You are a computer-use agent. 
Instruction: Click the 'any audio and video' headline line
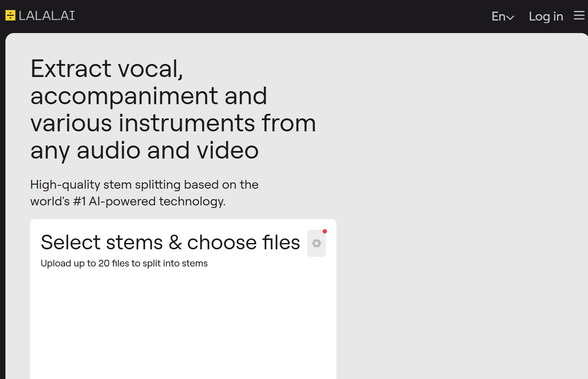tap(144, 151)
